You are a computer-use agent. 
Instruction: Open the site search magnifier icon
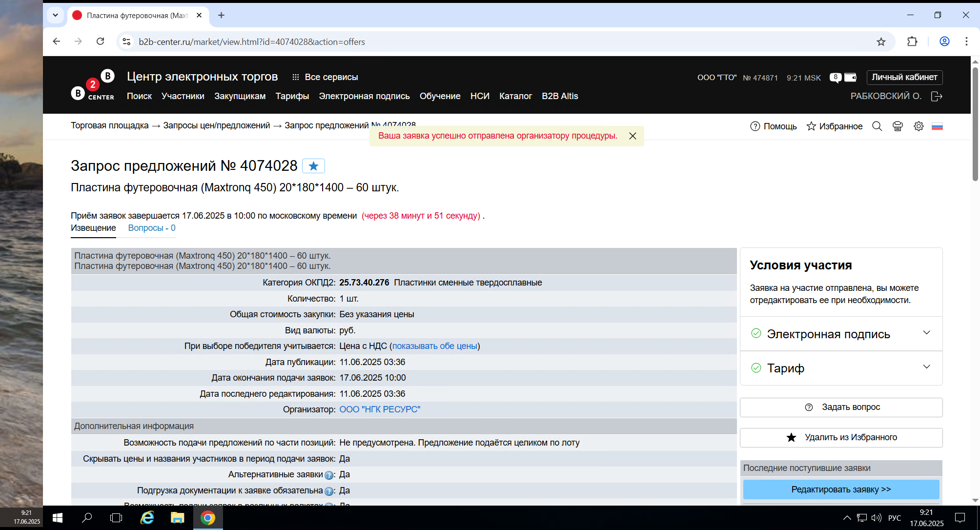[877, 126]
